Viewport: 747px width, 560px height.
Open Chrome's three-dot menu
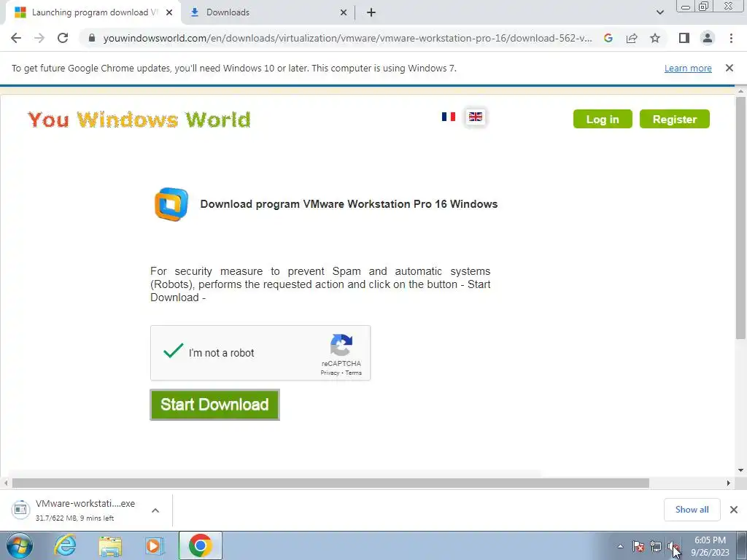[731, 38]
